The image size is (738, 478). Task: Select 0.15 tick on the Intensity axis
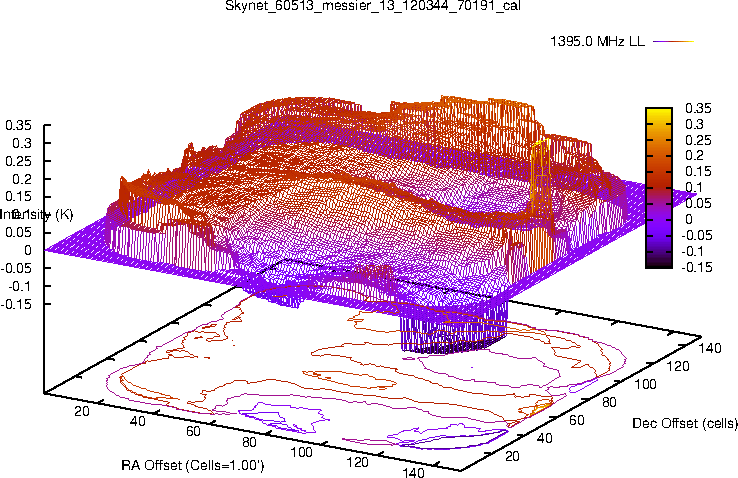[18, 196]
